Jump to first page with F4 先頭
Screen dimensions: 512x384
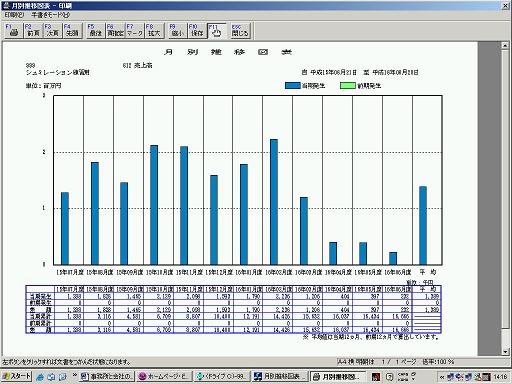[72, 31]
